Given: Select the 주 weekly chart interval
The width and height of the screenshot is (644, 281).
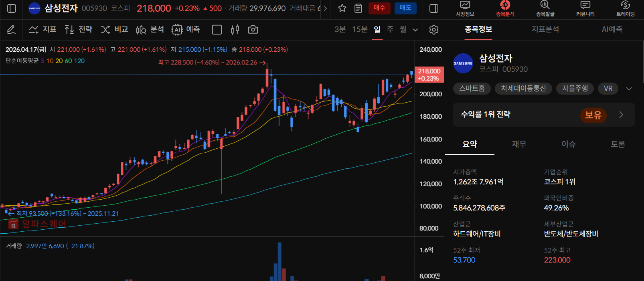Looking at the screenshot, I should pos(390,30).
